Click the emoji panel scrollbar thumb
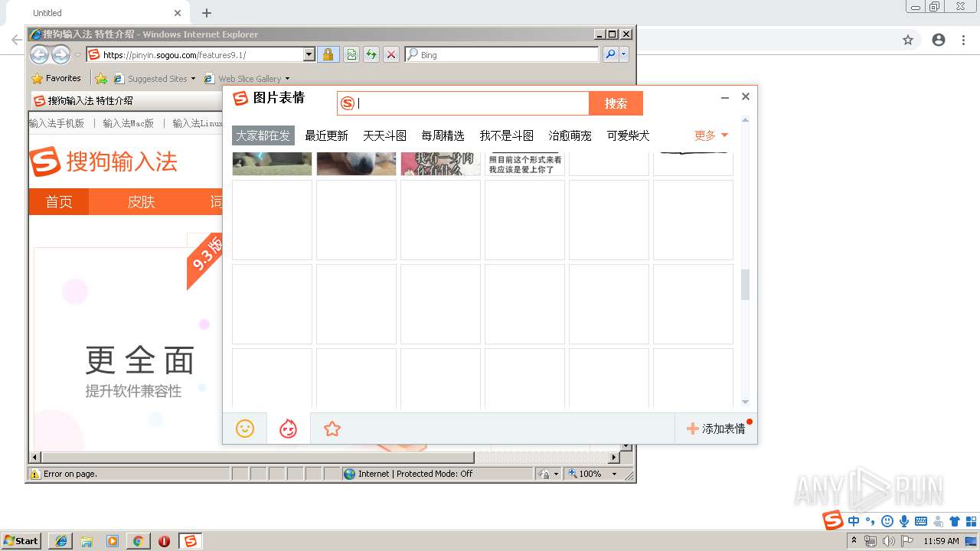Image resolution: width=980 pixels, height=551 pixels. (745, 285)
